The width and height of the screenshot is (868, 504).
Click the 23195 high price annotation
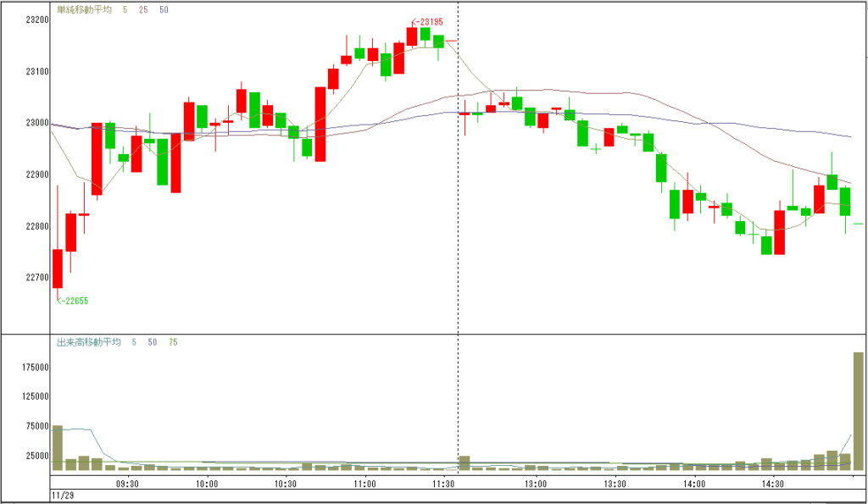427,22
